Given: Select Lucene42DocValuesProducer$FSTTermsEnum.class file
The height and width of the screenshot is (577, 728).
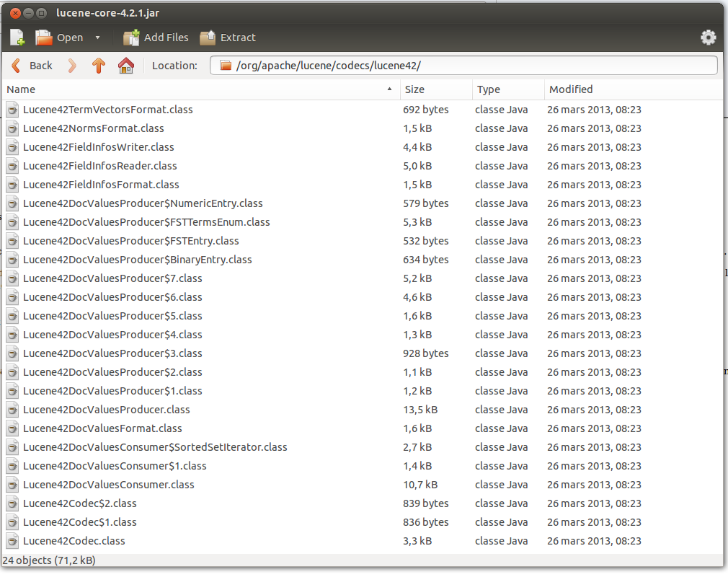Looking at the screenshot, I should pyautogui.click(x=362, y=222).
